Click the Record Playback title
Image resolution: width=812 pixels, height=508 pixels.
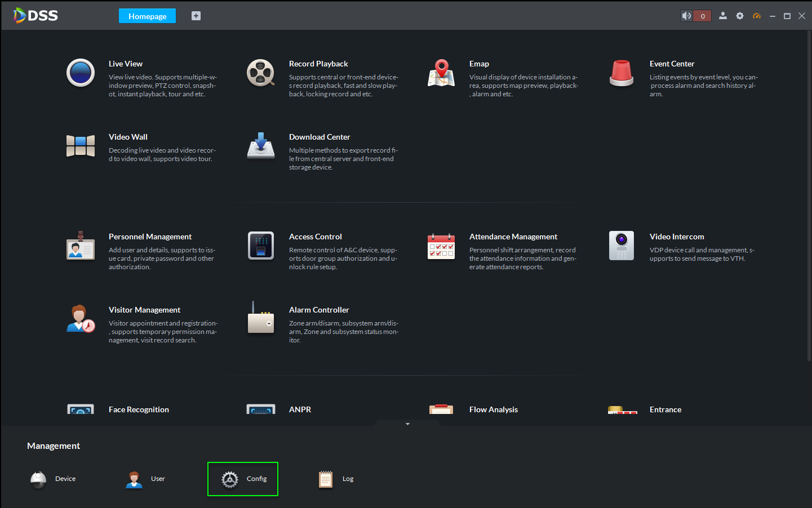318,64
